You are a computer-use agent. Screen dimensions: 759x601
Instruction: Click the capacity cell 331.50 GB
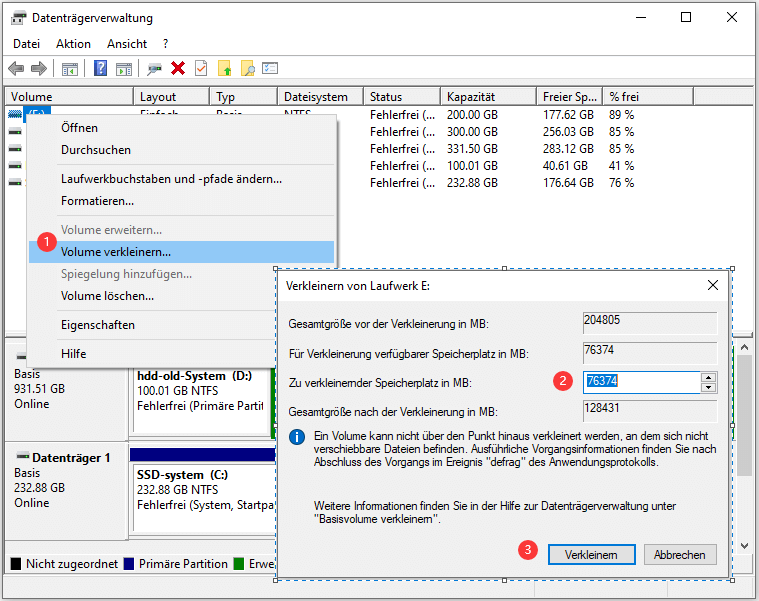click(472, 149)
